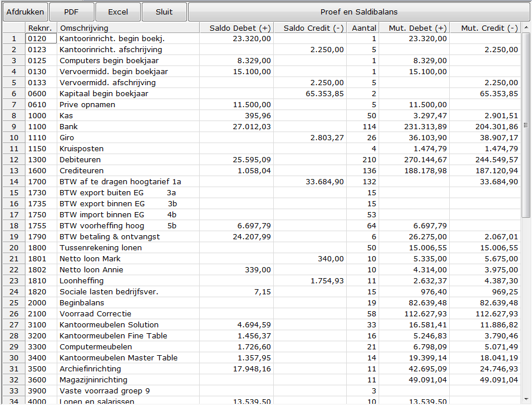Select the Debiteuren row
Viewport: 532px width, 405px height.
(80, 160)
